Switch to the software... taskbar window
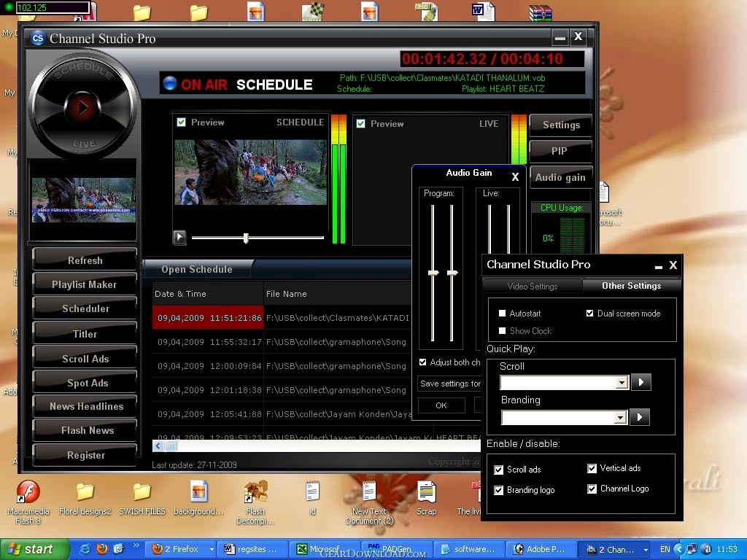The width and height of the screenshot is (747, 560). (469, 550)
